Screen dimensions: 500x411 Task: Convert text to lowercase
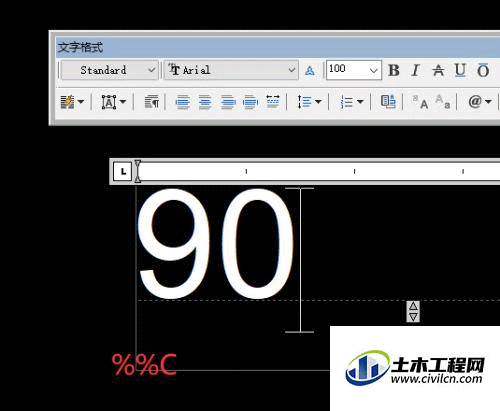(x=443, y=101)
